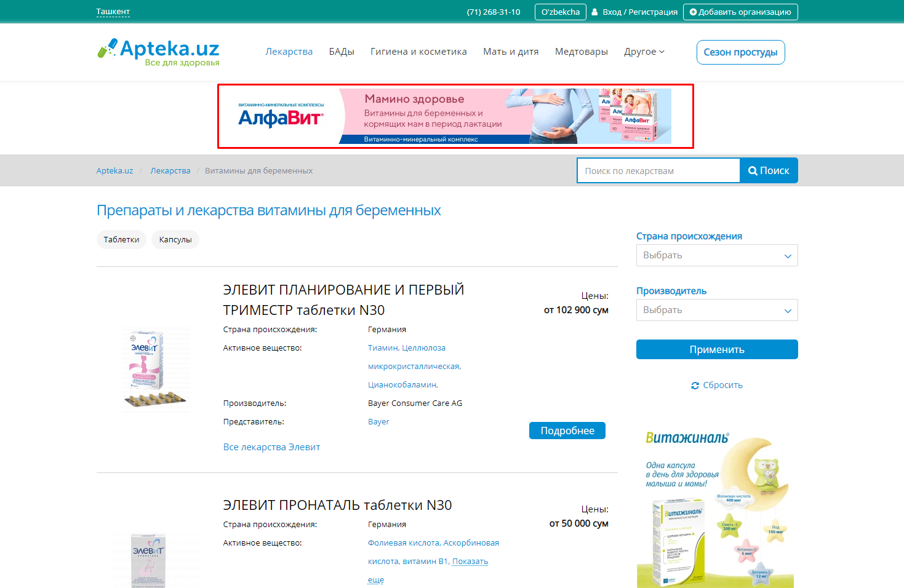Click the Поиск по лекарствам input field
Screen dimensions: 904x588
tap(658, 171)
